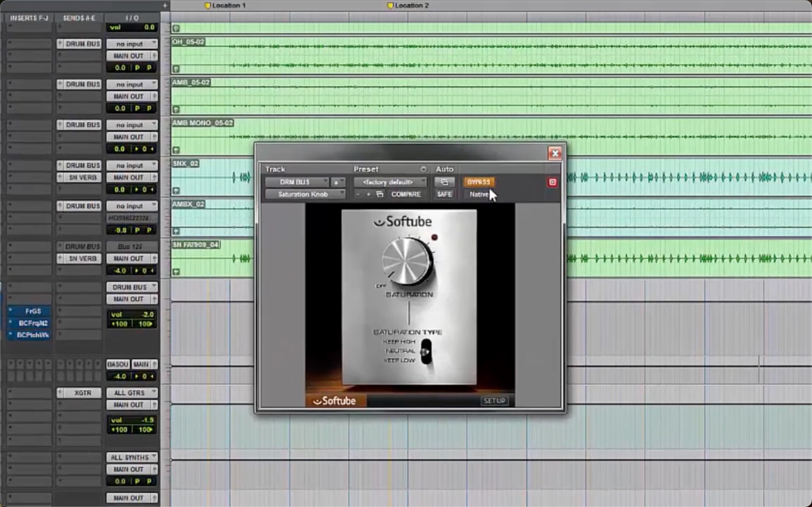Click MAIN OUT output of AMB MONO track

pyautogui.click(x=129, y=137)
